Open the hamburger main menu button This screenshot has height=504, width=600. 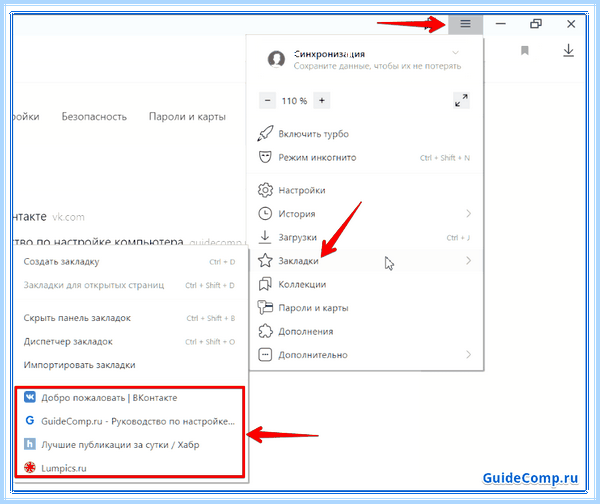465,24
